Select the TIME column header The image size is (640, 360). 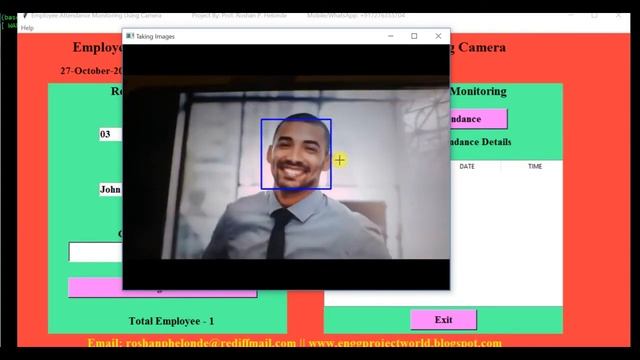(x=535, y=166)
